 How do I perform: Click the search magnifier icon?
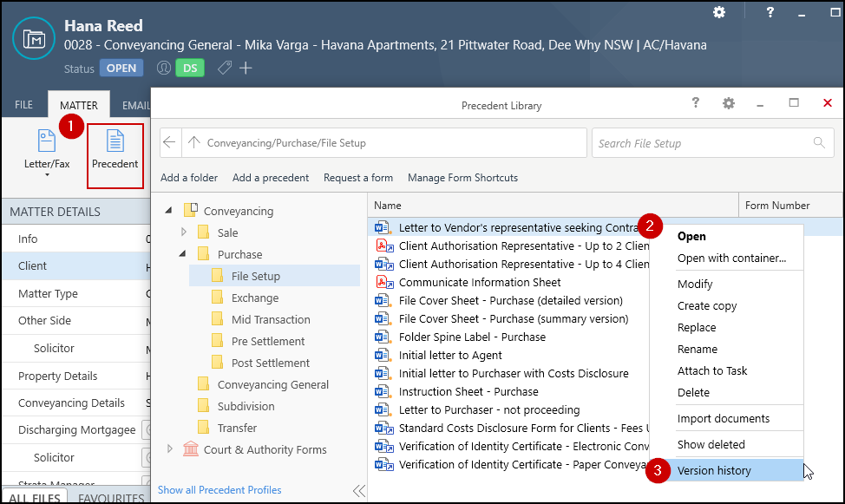(x=819, y=143)
